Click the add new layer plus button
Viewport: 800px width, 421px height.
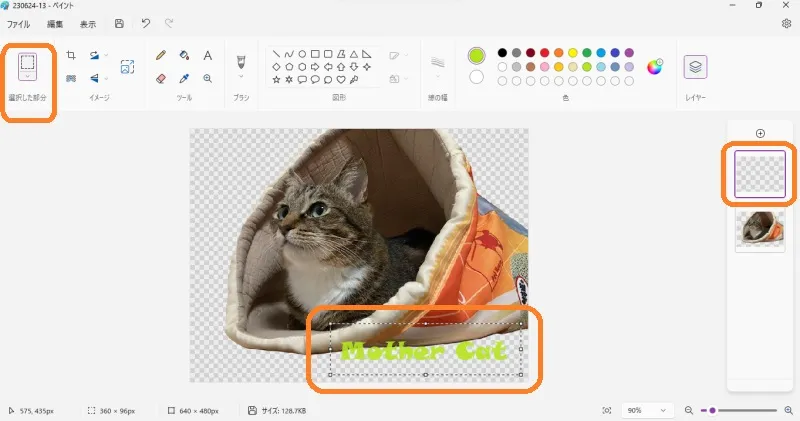760,133
